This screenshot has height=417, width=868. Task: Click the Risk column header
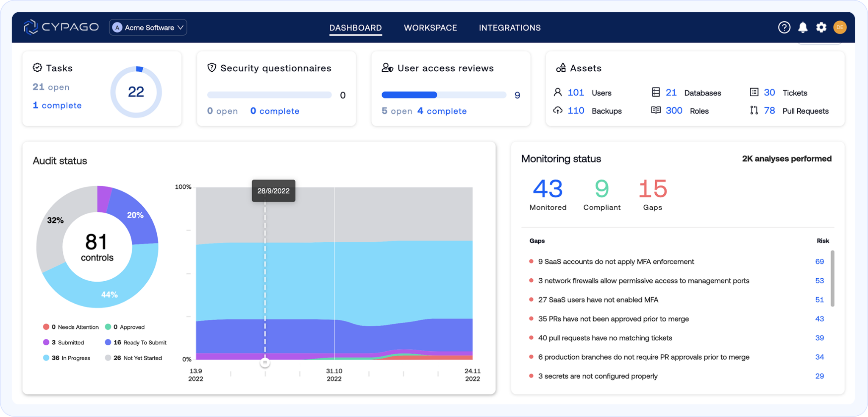point(823,241)
